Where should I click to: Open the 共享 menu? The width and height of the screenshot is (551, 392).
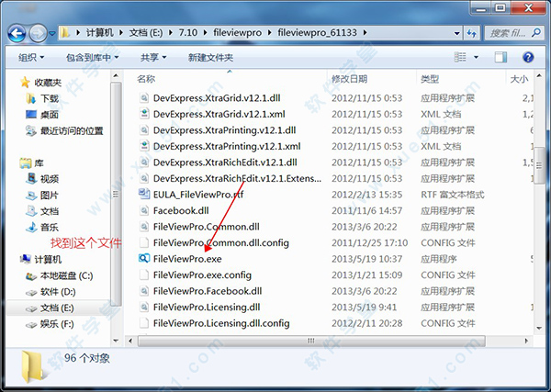(x=153, y=57)
